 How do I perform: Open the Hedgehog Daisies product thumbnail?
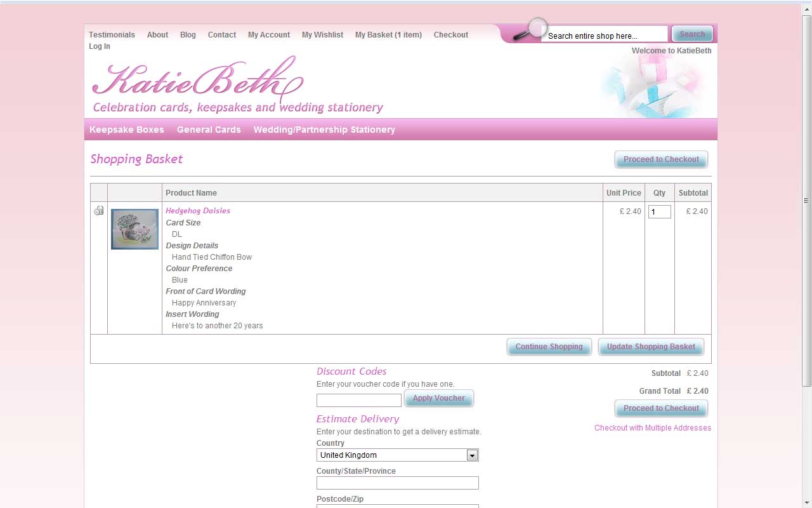pyautogui.click(x=134, y=229)
